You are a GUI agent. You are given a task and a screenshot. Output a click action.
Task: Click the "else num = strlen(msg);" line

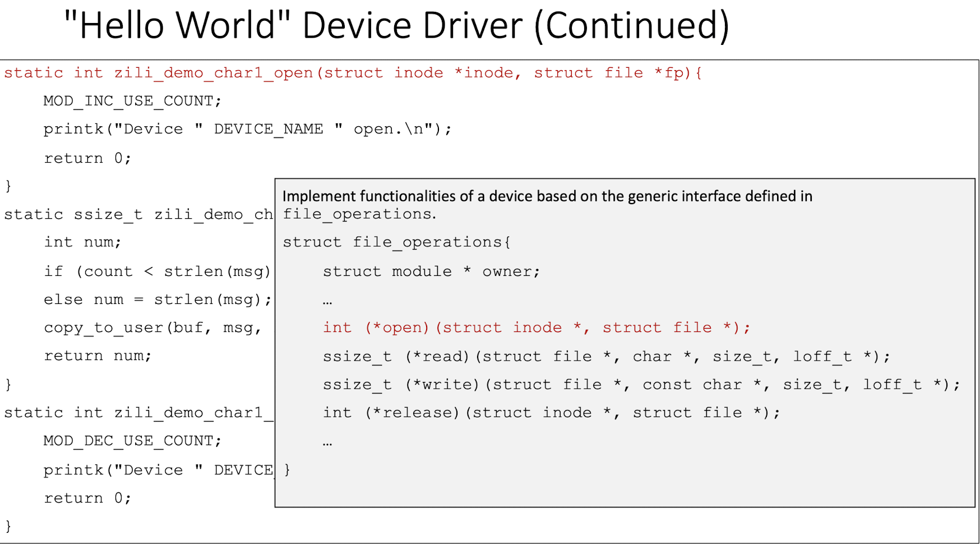(x=158, y=299)
